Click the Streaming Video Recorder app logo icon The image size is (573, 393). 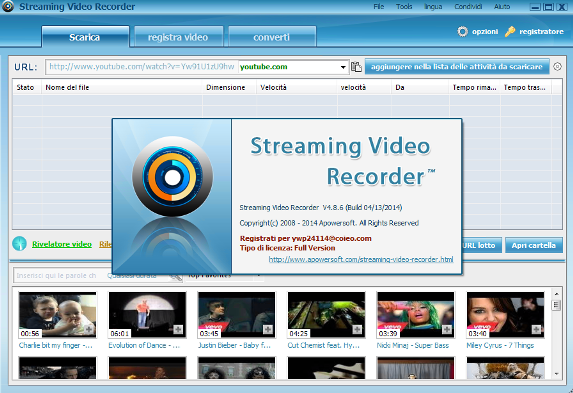(x=7, y=6)
